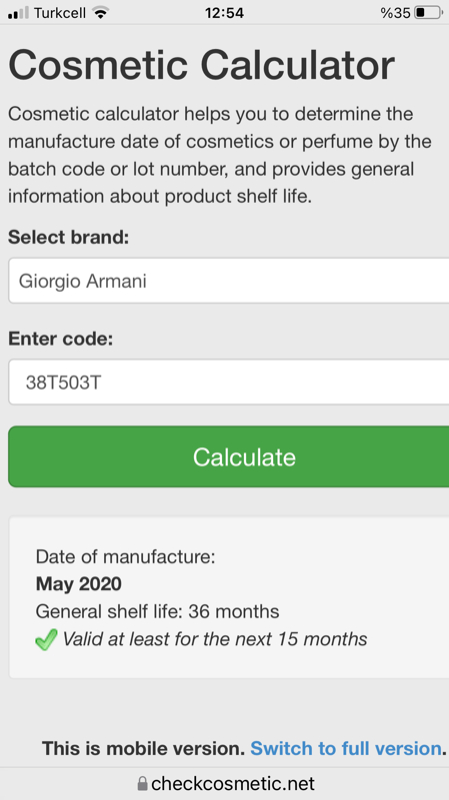
Task: Click the Enter code label
Action: pos(60,339)
